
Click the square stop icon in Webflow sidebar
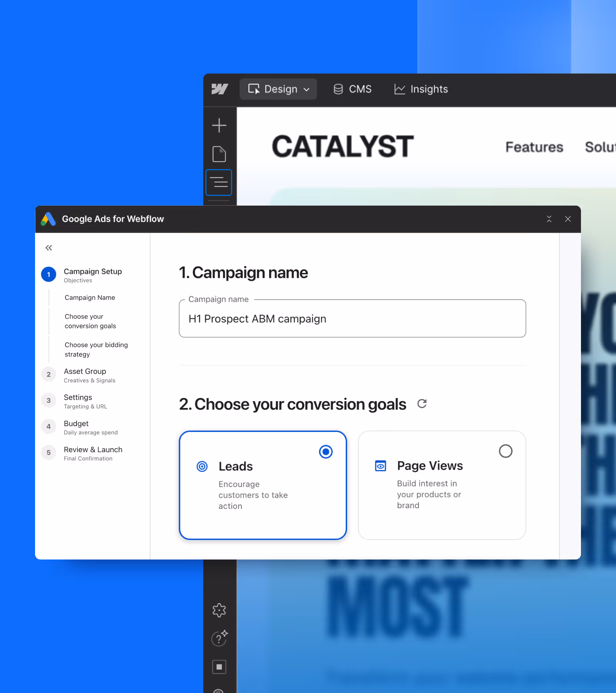point(219,667)
